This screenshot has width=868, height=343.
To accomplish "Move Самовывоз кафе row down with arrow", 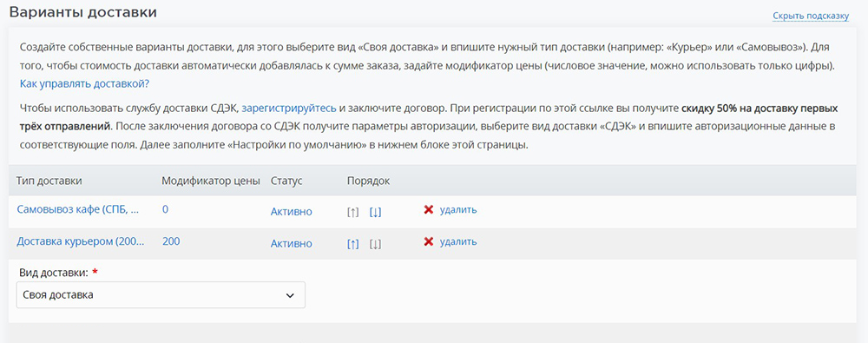I will [375, 212].
